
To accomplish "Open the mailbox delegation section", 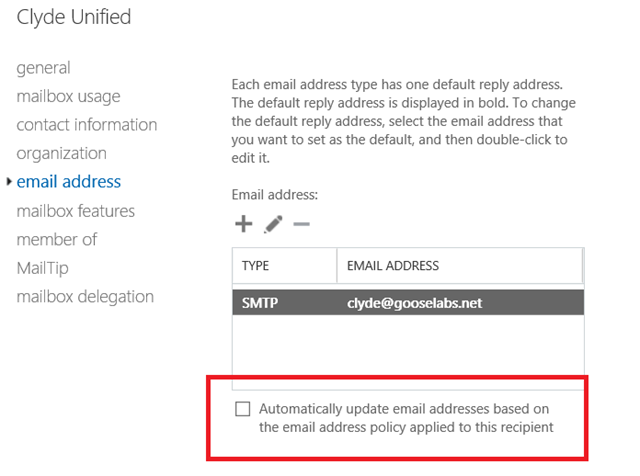I will [x=85, y=297].
